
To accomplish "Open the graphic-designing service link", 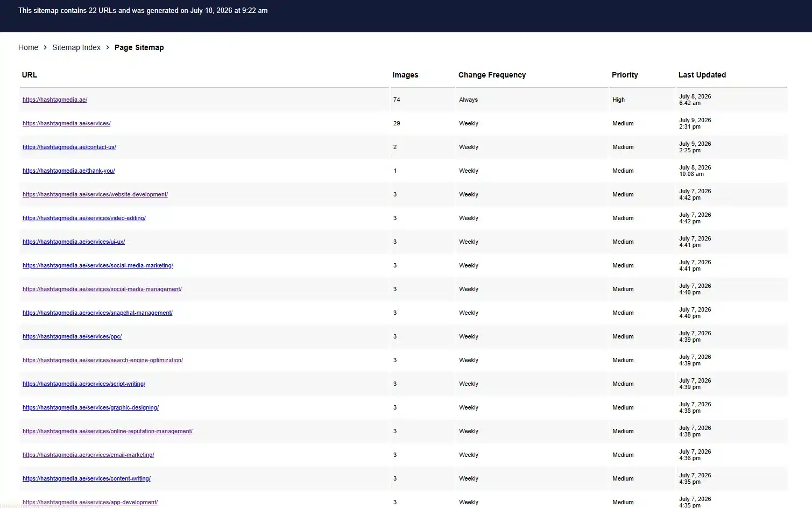I will coord(90,407).
